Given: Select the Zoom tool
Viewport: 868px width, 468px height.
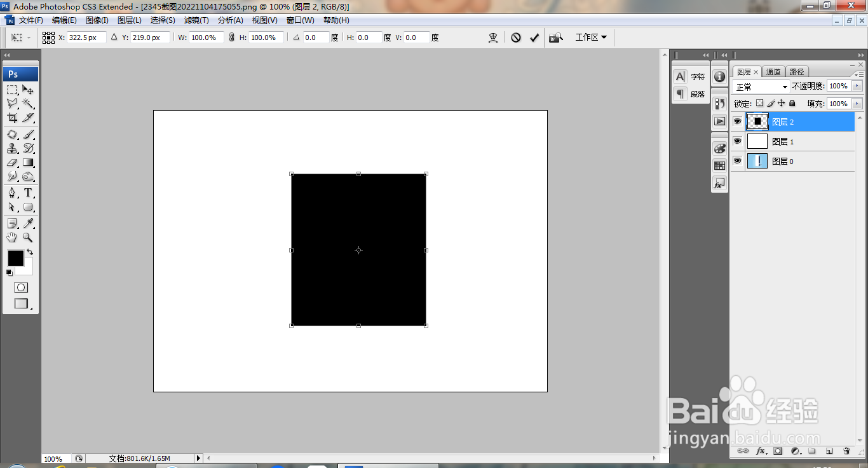Looking at the screenshot, I should 28,237.
